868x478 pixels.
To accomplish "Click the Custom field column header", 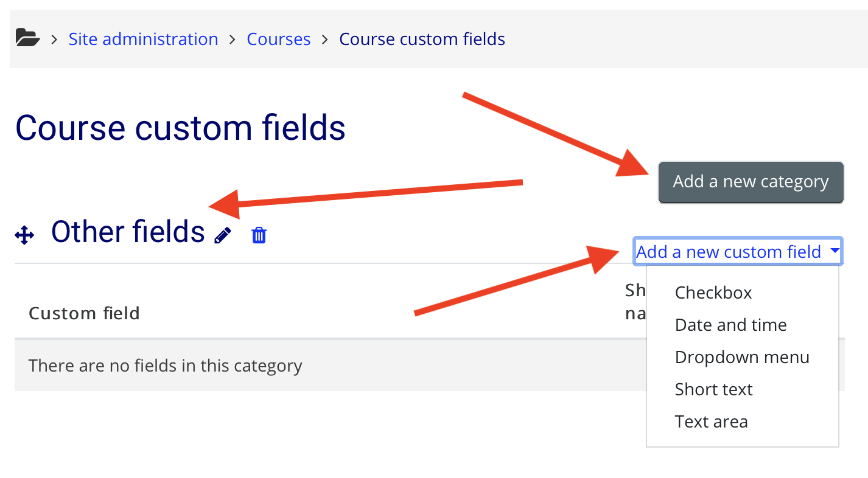I will 84,313.
